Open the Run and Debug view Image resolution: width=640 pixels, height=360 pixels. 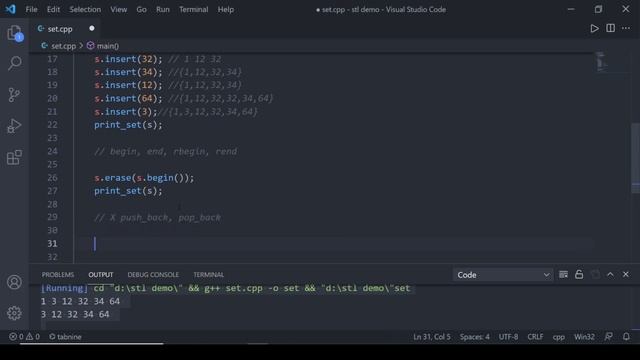(14, 126)
